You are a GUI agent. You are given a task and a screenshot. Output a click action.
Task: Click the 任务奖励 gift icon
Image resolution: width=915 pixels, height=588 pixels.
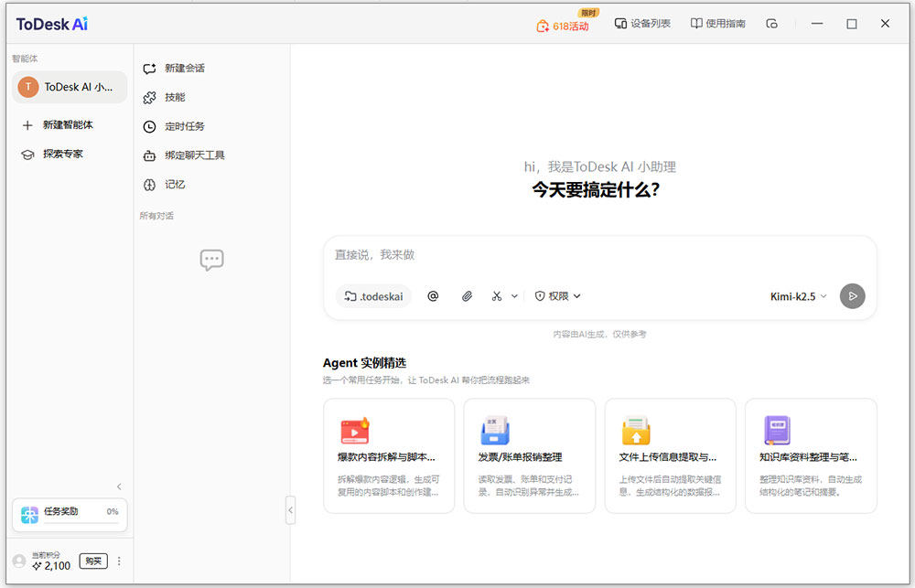29,515
